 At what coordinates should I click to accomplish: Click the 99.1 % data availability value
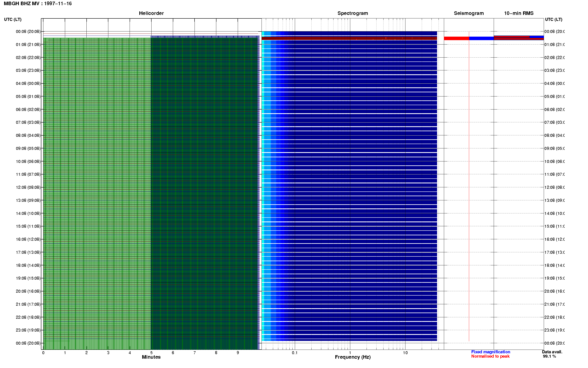549,356
